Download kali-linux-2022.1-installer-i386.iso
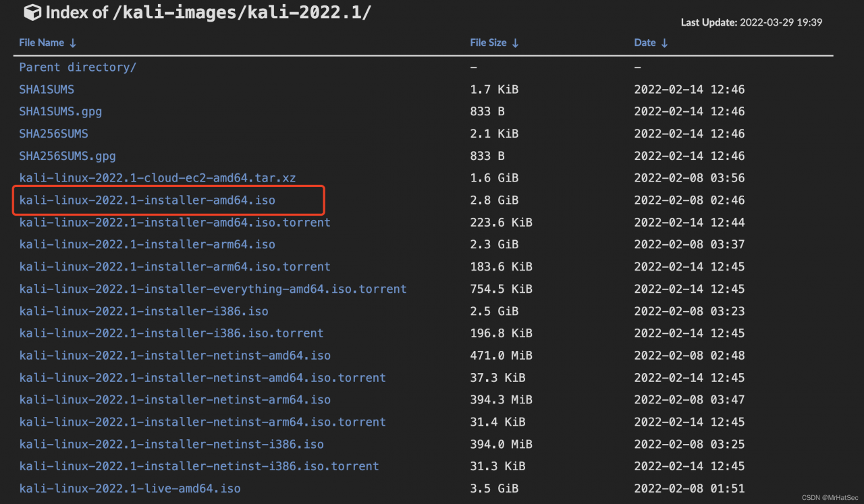The image size is (864, 504). (144, 311)
